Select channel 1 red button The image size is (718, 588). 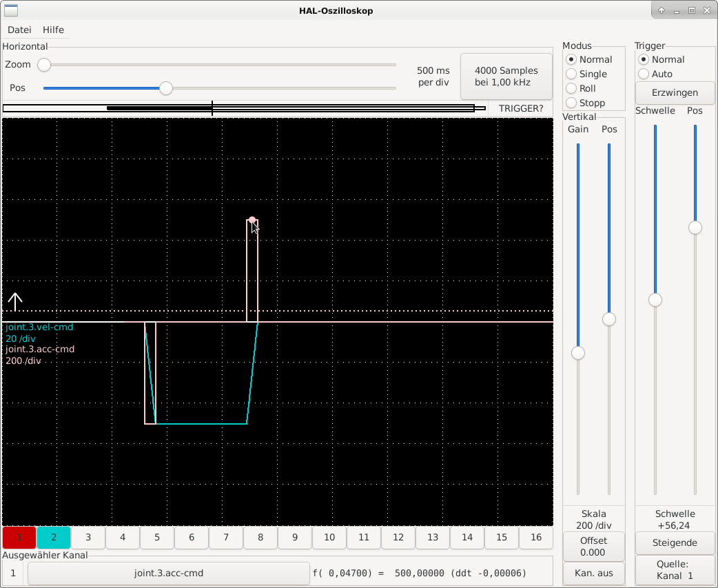pyautogui.click(x=19, y=538)
